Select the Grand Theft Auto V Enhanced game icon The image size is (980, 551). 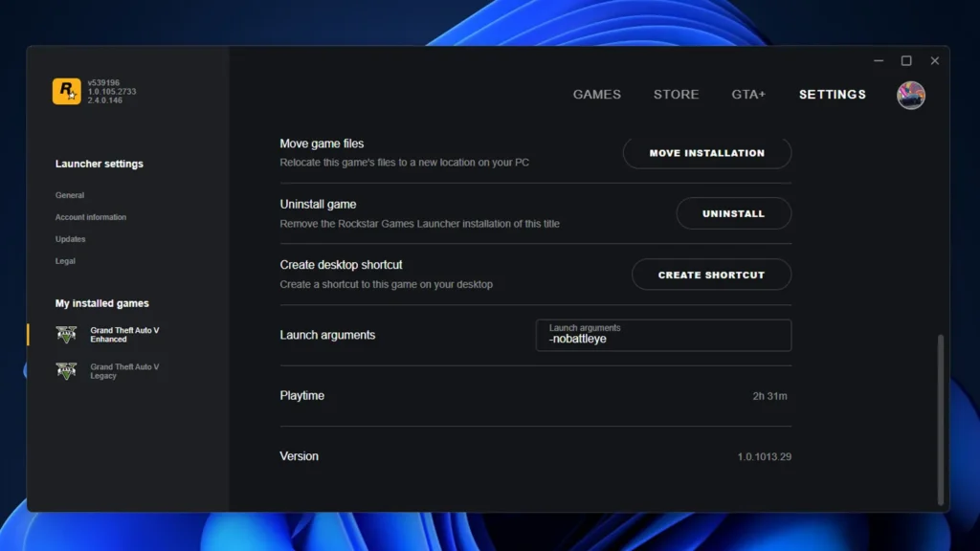pos(66,334)
